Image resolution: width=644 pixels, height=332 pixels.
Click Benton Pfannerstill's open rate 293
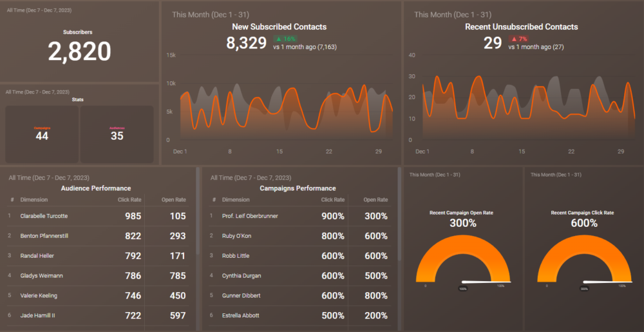(178, 236)
